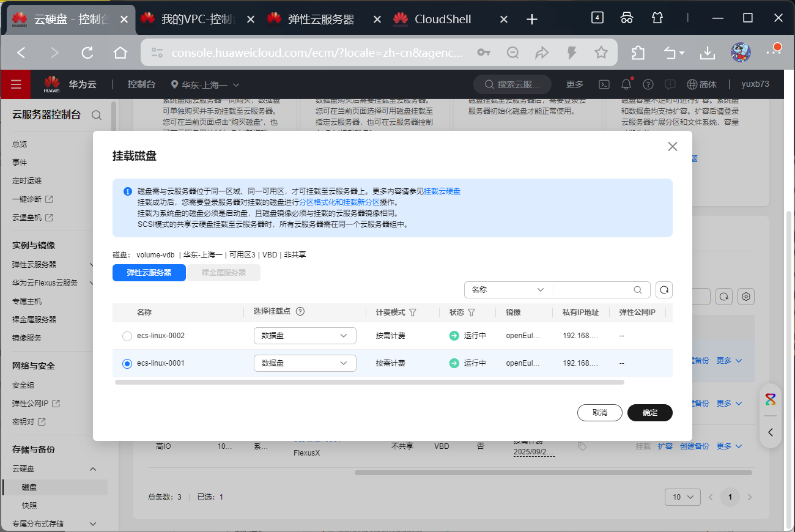Click 创建备份 in the 高IO disk row
The image size is (795, 532).
point(695,446)
